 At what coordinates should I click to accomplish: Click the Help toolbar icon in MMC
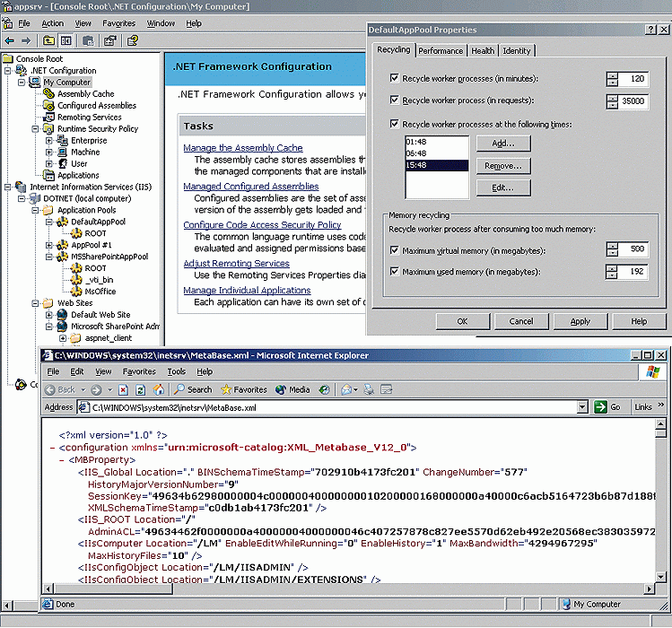[x=133, y=40]
